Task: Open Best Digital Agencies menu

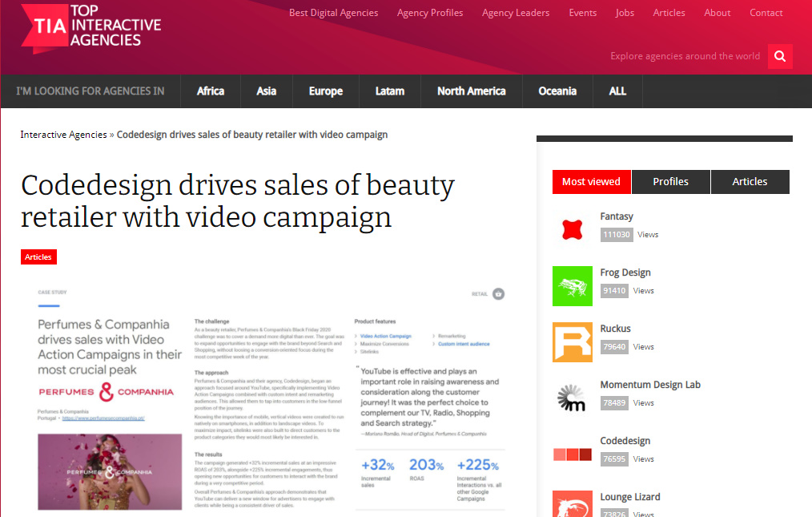Action: [x=333, y=13]
